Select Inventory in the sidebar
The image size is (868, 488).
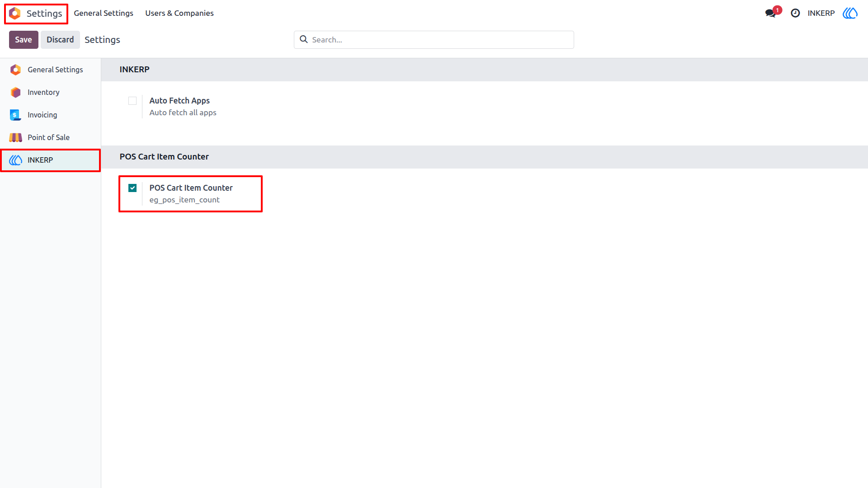(x=51, y=92)
